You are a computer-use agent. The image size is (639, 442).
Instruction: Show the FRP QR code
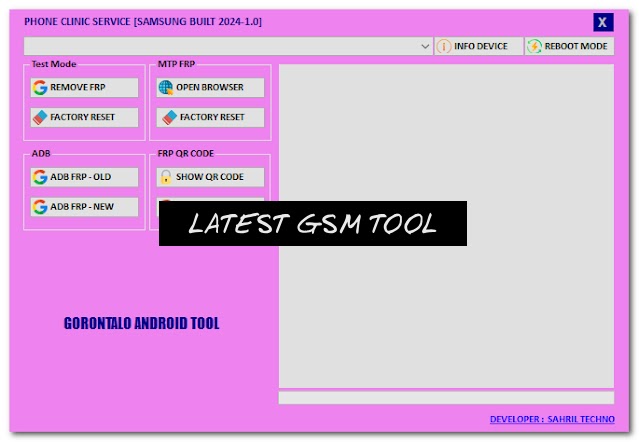coord(210,177)
